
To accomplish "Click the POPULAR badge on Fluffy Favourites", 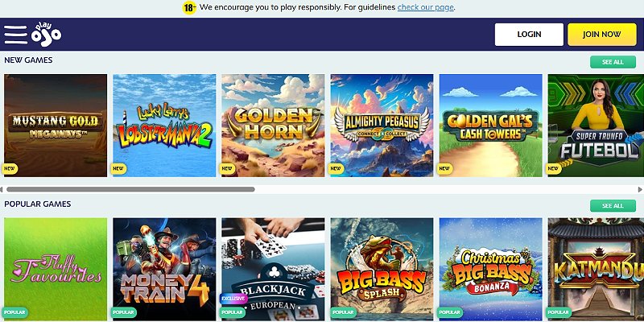I will coord(14,312).
